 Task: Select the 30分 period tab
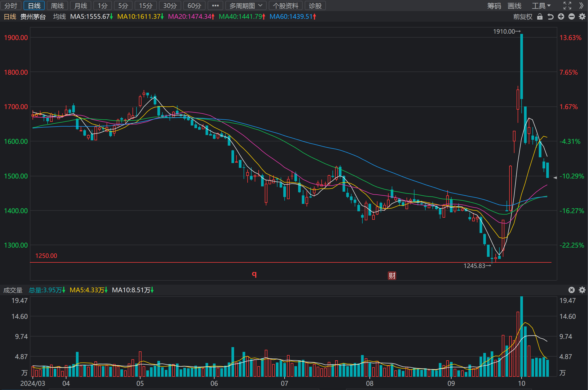170,6
